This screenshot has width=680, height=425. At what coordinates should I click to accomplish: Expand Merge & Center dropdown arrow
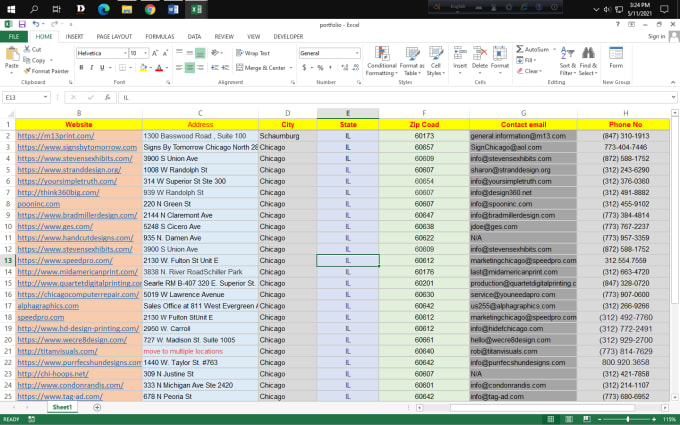pyautogui.click(x=291, y=68)
